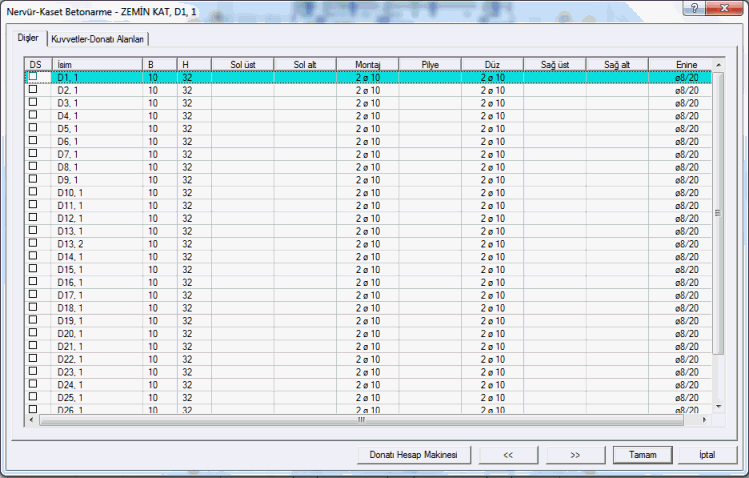749x478 pixels.
Task: Select row name D13, 1
Action: 70,231
